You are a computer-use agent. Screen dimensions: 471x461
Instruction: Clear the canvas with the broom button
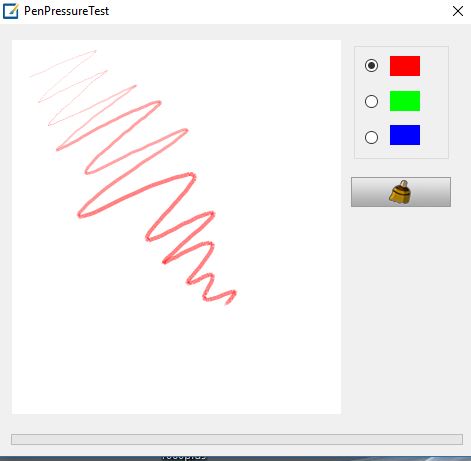tap(401, 192)
